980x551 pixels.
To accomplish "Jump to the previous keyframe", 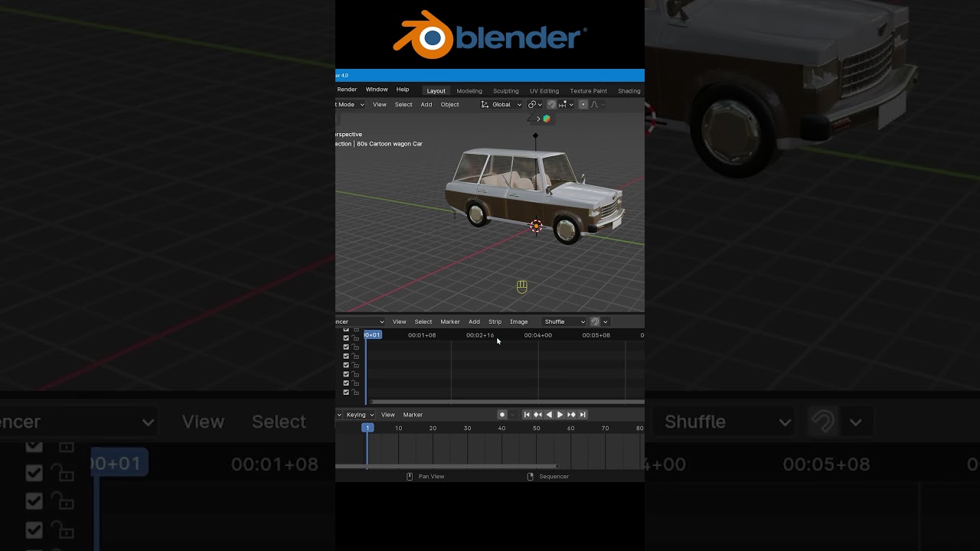I will pyautogui.click(x=537, y=415).
